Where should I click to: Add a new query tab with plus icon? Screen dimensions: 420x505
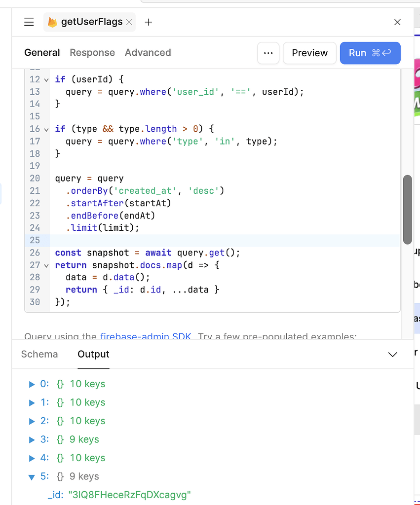point(148,22)
